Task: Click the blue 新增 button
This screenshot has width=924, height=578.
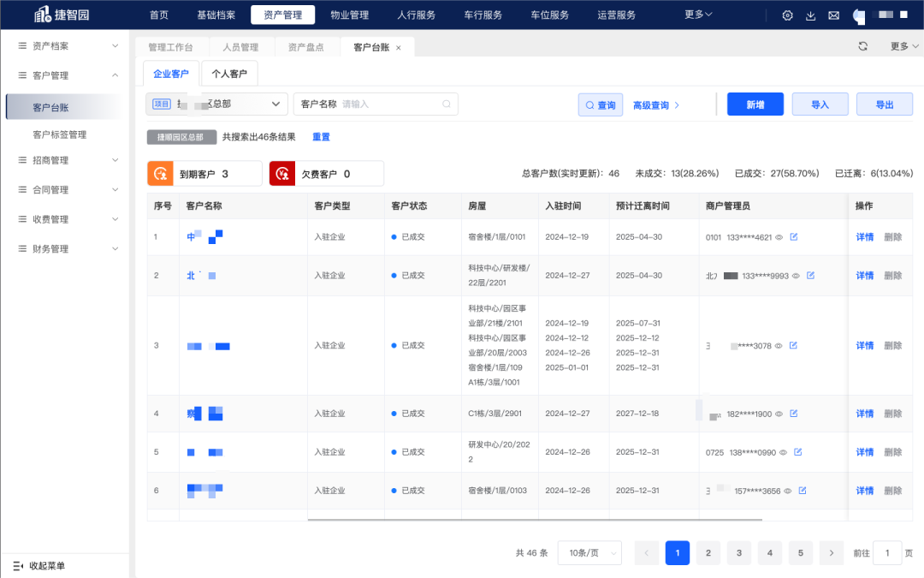Action: point(755,104)
